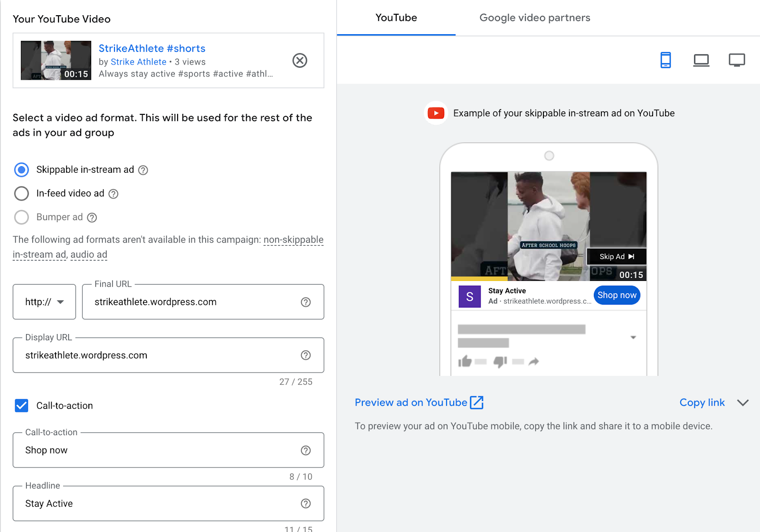The width and height of the screenshot is (760, 532).
Task: Select Skippable in-stream ad format
Action: (21, 169)
